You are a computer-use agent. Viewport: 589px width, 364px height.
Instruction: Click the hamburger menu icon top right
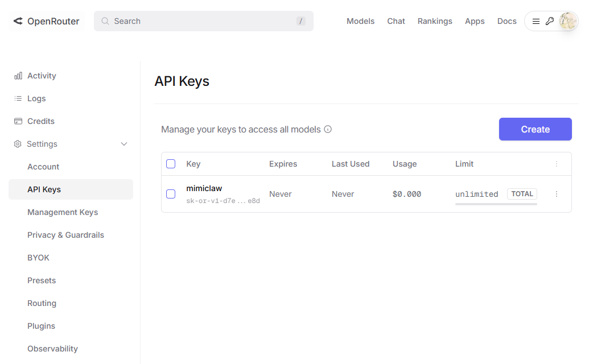(x=536, y=20)
